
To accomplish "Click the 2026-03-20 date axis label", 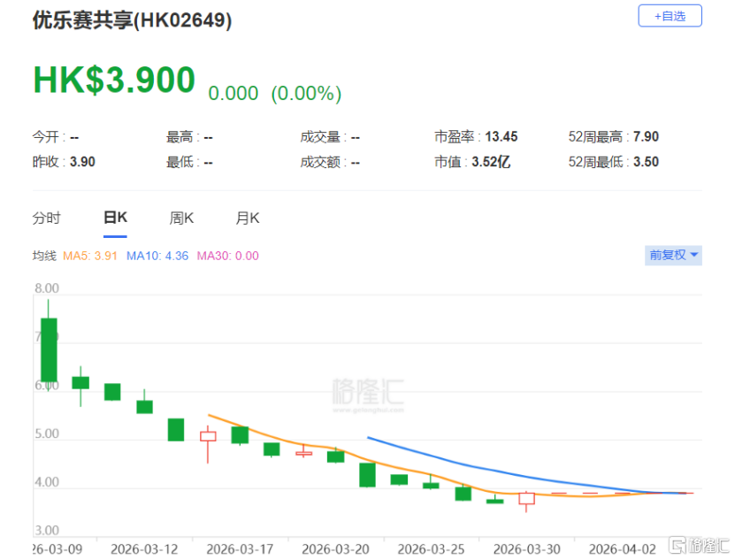I will 335,548.
